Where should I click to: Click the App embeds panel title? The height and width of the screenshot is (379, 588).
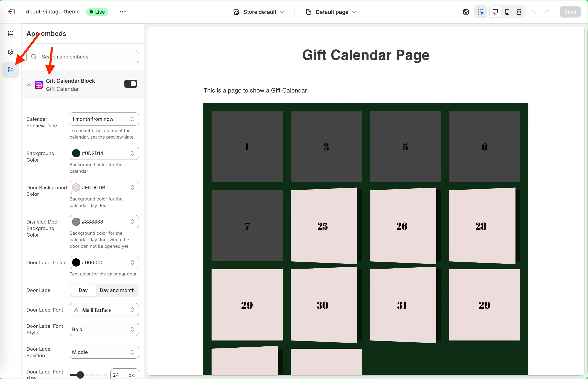point(46,34)
